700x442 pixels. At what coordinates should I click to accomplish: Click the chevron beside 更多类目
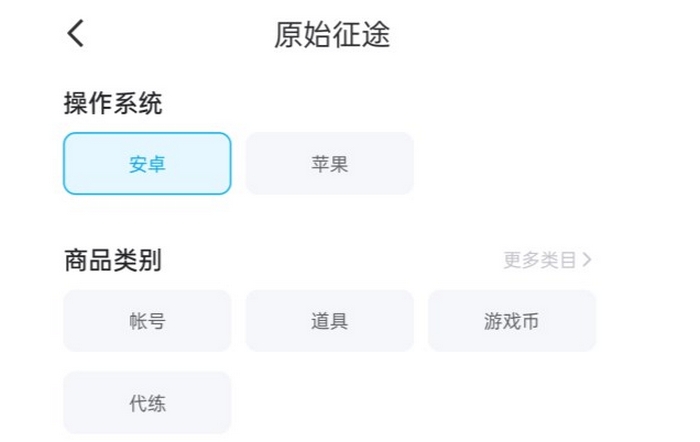(x=587, y=260)
